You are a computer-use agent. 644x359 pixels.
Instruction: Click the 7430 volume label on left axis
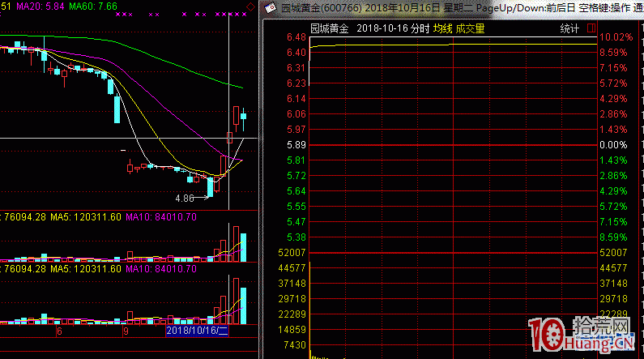(x=295, y=345)
